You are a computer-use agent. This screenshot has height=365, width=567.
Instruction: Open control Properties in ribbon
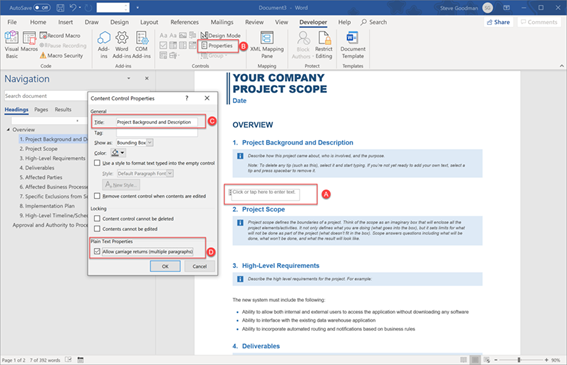click(x=217, y=46)
